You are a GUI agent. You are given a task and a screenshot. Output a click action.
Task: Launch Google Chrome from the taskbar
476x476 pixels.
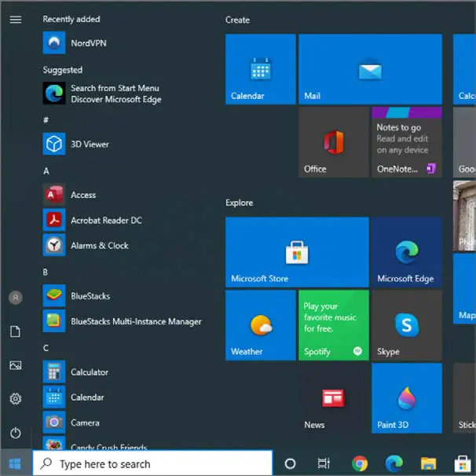tap(360, 464)
